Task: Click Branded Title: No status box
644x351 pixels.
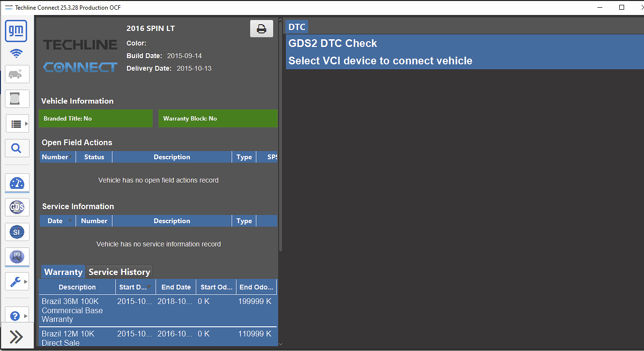Action: point(95,118)
